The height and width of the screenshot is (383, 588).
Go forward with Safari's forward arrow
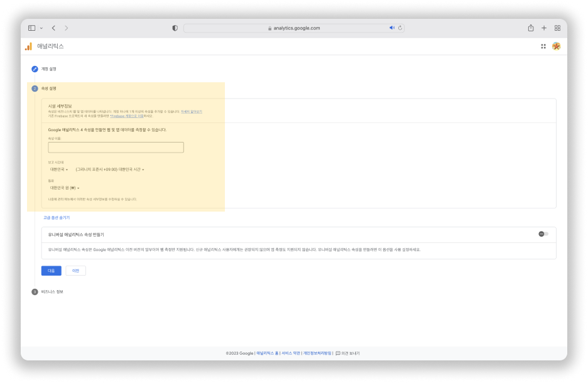coord(67,28)
